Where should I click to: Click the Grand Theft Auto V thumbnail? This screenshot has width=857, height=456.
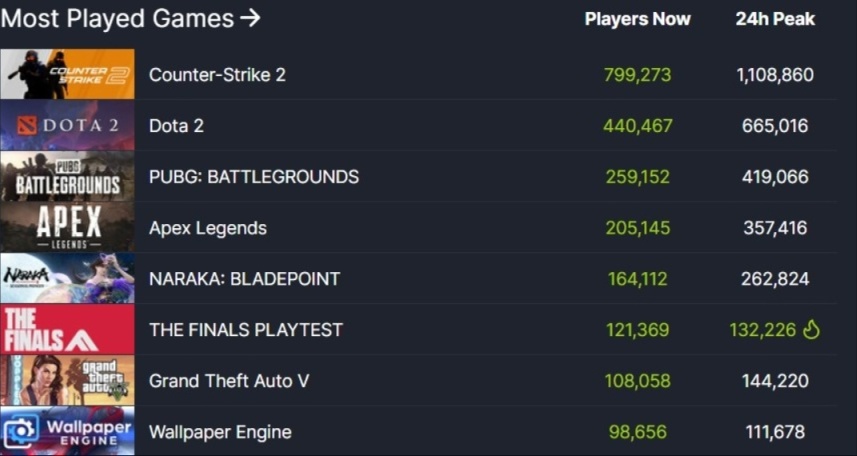pyautogui.click(x=67, y=381)
